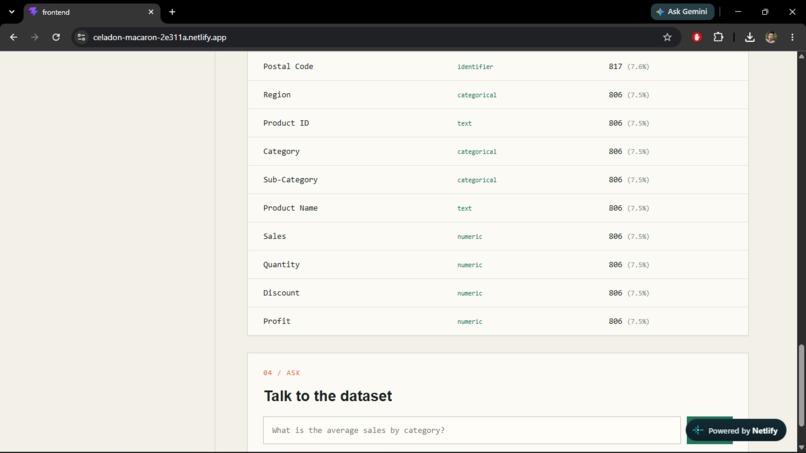Click the Product Name row label
Screen dimensions: 806x453
[290, 208]
